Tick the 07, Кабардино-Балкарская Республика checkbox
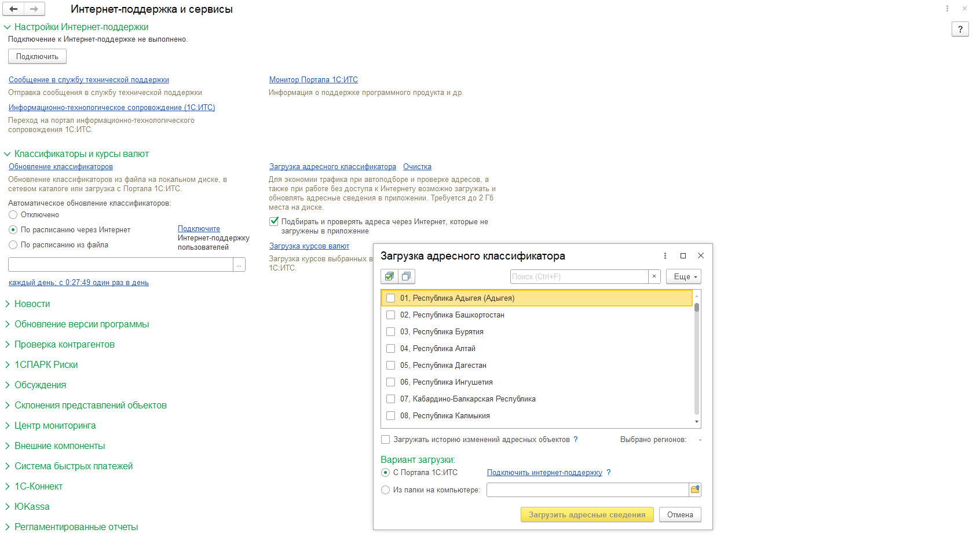Image resolution: width=980 pixels, height=555 pixels. coord(391,399)
